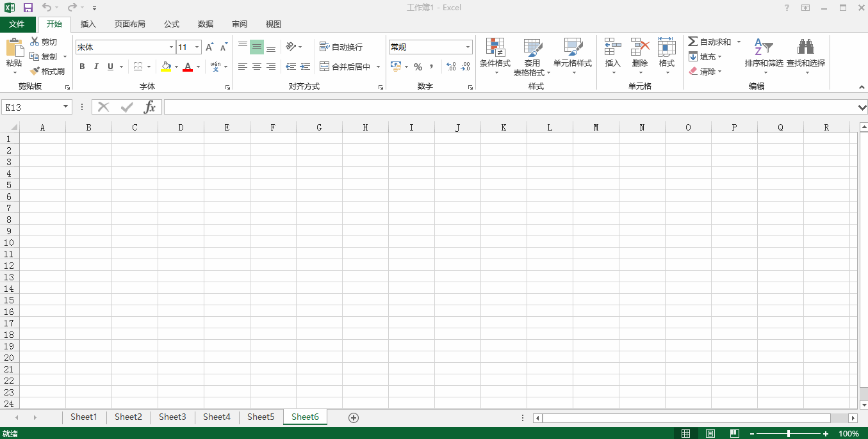Click the Merge and Center button (合并后居中)
868x439 pixels.
click(346, 67)
